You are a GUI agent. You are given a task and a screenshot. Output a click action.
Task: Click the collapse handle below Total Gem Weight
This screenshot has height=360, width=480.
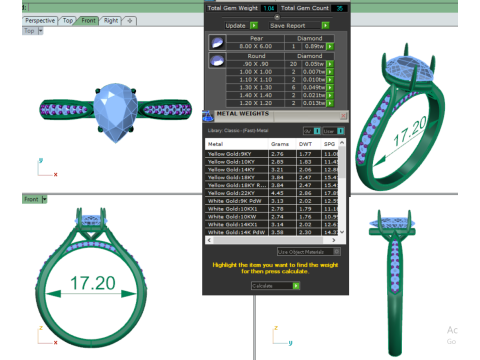[x=277, y=17]
